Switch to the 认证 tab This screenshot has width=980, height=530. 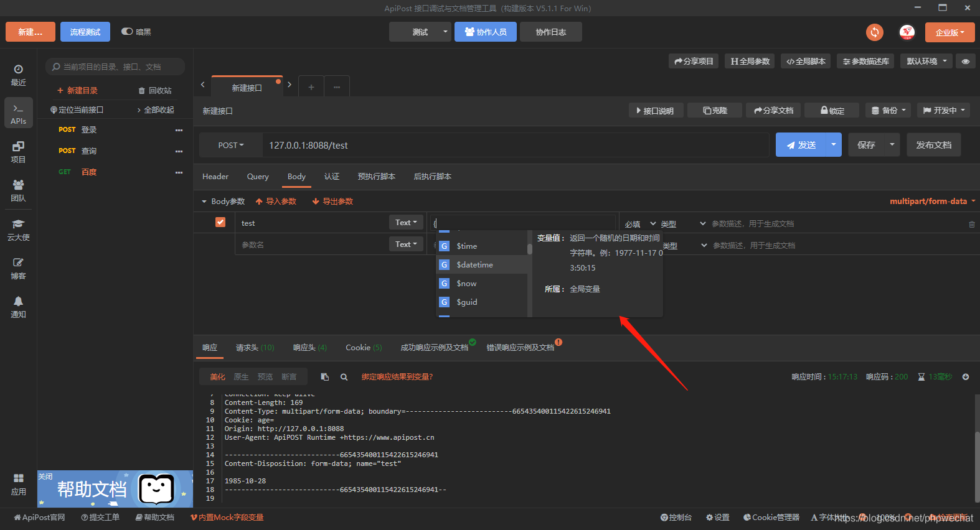coord(332,177)
